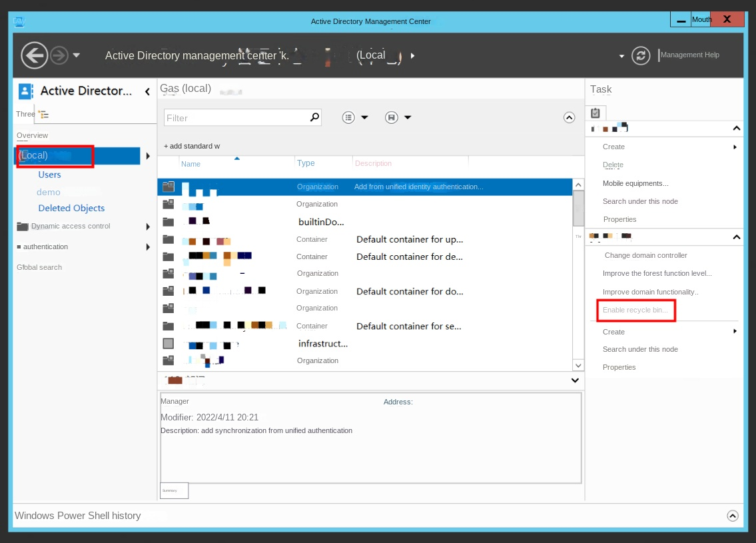Expand the breadcrumb arrow after (Local
The height and width of the screenshot is (543, 756).
(412, 56)
